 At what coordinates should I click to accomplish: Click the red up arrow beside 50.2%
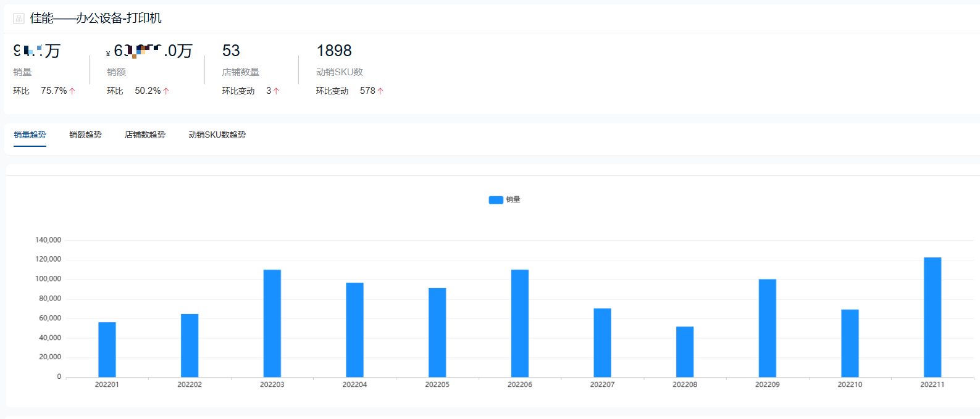[x=166, y=91]
